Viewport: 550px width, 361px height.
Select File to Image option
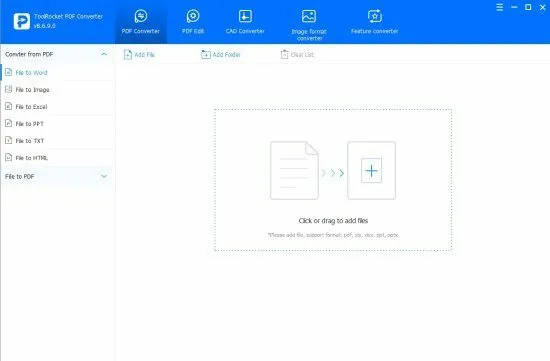click(x=57, y=90)
